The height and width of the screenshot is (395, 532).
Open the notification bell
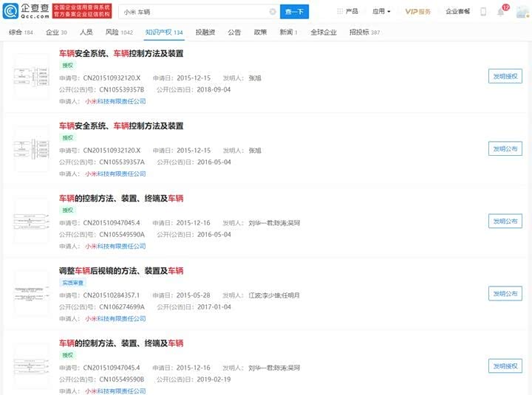pos(501,12)
